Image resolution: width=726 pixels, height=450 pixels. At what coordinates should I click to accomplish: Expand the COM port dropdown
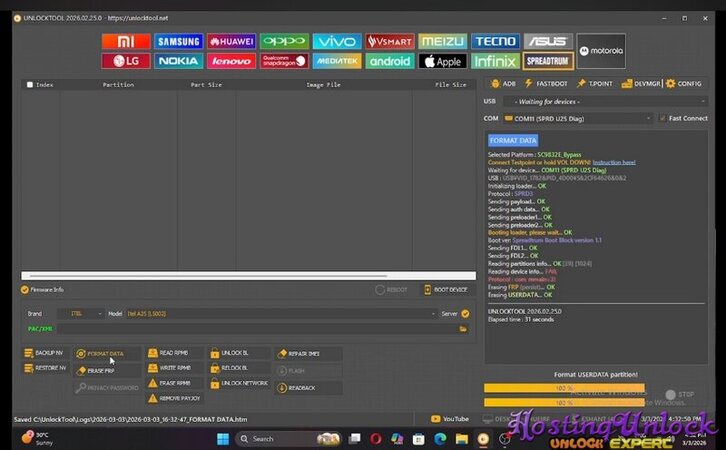(x=649, y=118)
